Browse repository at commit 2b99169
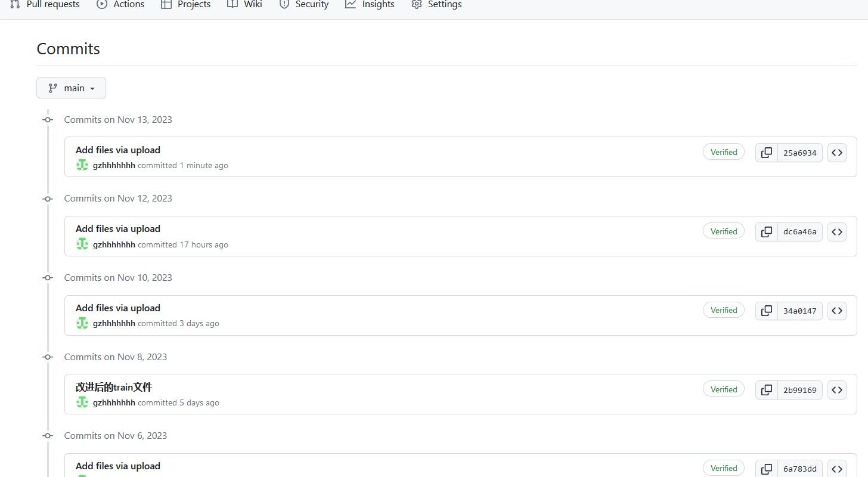 pyautogui.click(x=837, y=390)
